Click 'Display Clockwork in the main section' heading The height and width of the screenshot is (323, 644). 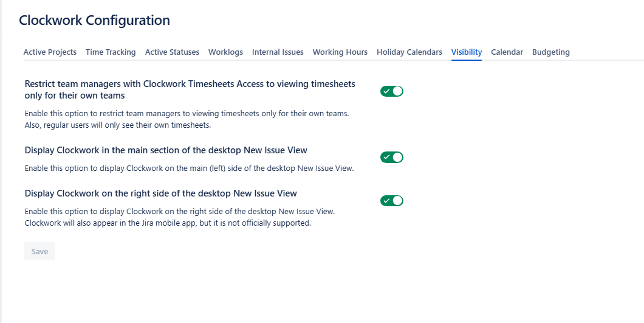[x=166, y=150]
